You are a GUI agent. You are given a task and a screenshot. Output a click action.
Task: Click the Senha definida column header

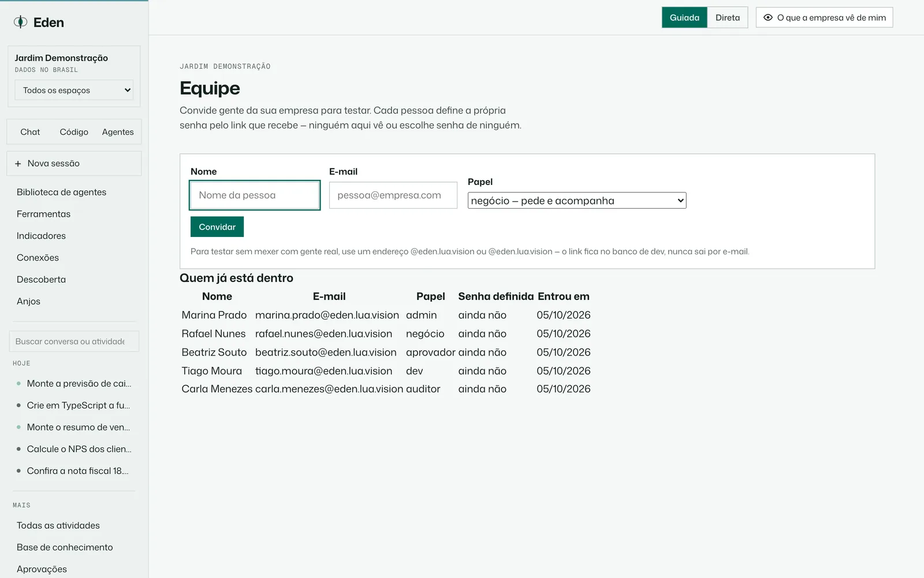(x=496, y=297)
